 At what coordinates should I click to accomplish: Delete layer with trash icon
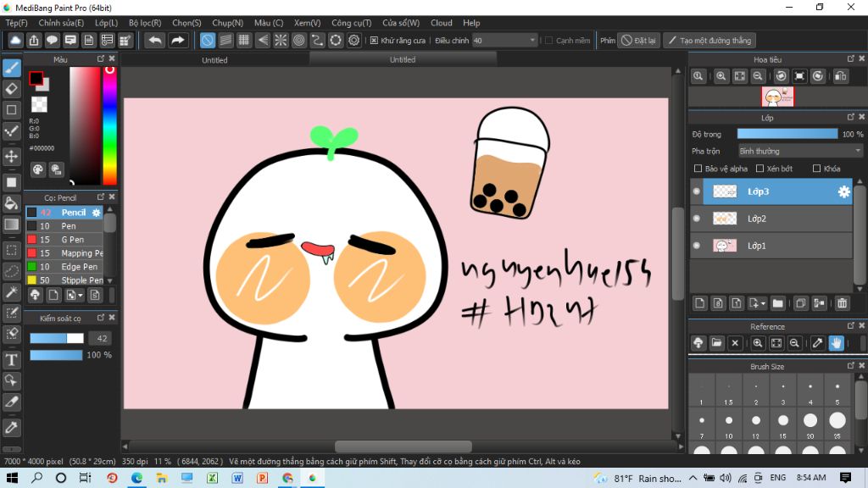pyautogui.click(x=842, y=302)
